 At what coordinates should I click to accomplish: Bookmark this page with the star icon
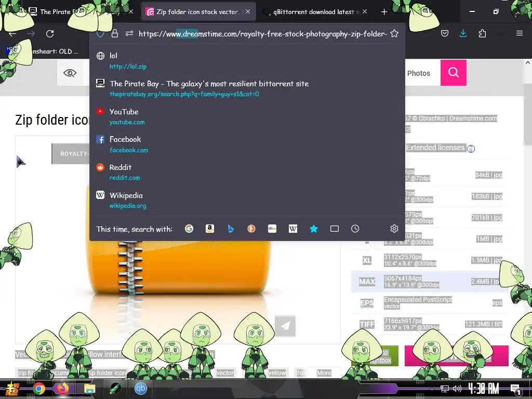pos(394,34)
